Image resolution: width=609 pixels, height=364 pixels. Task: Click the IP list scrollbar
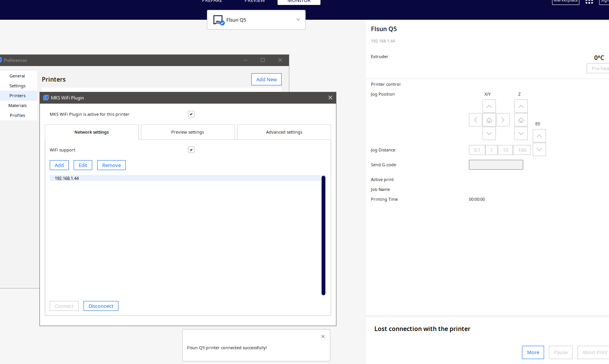323,235
